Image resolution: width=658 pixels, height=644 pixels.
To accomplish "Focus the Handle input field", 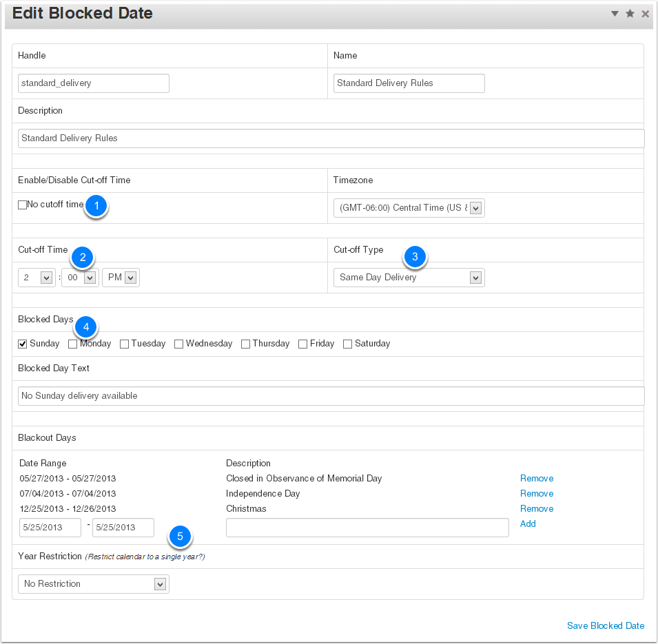I will (x=93, y=83).
